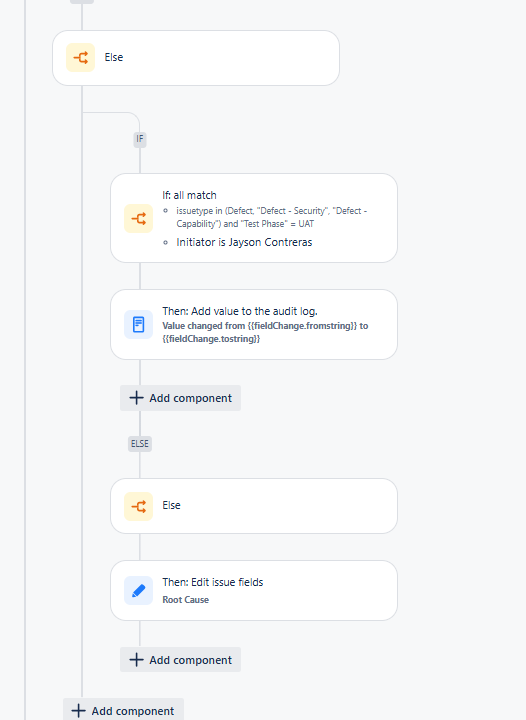Click Add component below Edit issue fields
526x720 pixels.
[x=180, y=660]
